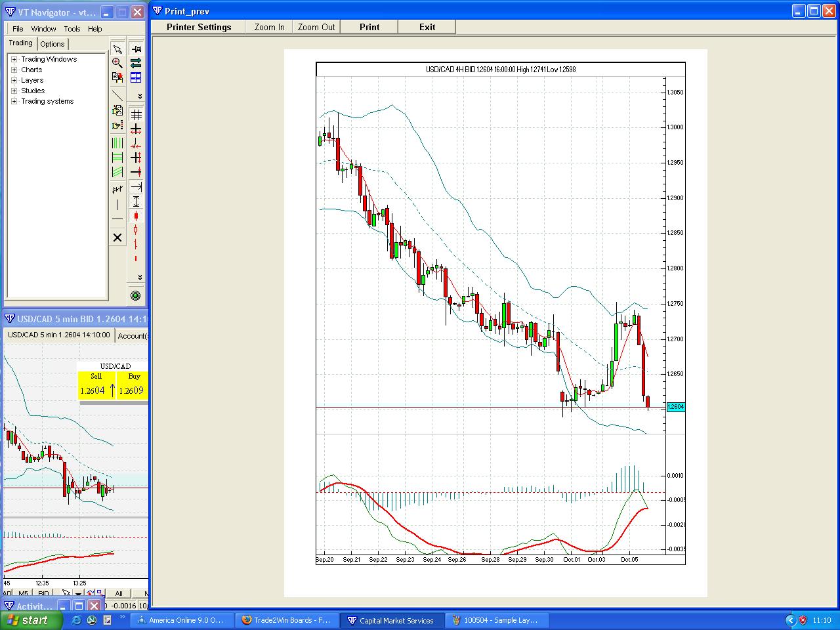840x630 pixels.
Task: Click Exit to close print preview
Action: 427,27
